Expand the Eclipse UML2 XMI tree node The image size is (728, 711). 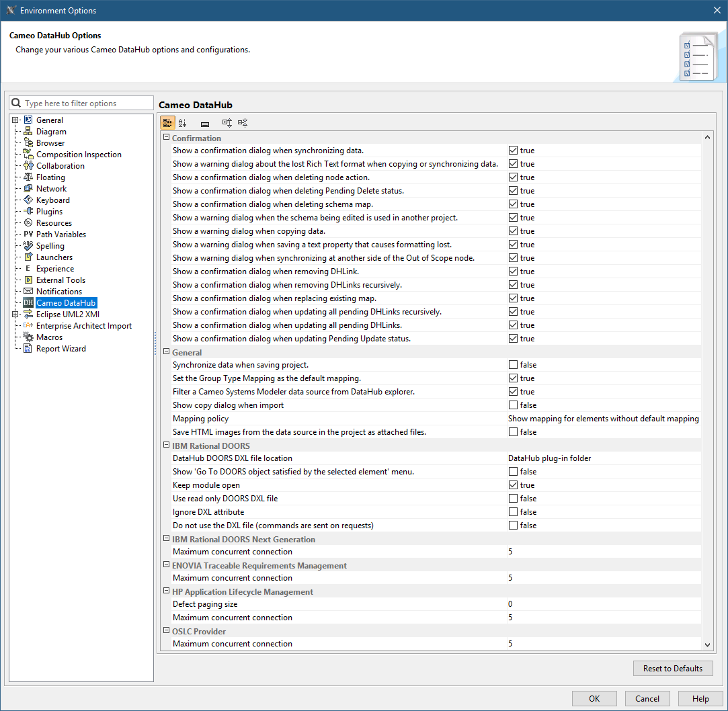pyautogui.click(x=15, y=315)
